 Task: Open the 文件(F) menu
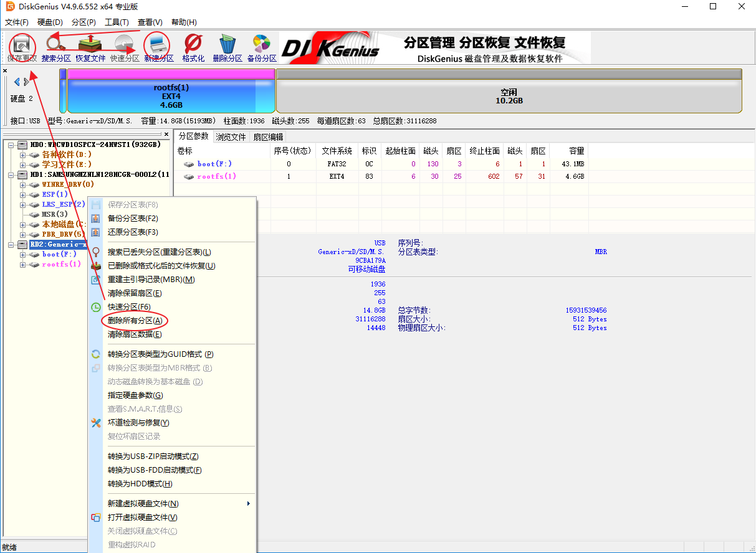(x=17, y=22)
